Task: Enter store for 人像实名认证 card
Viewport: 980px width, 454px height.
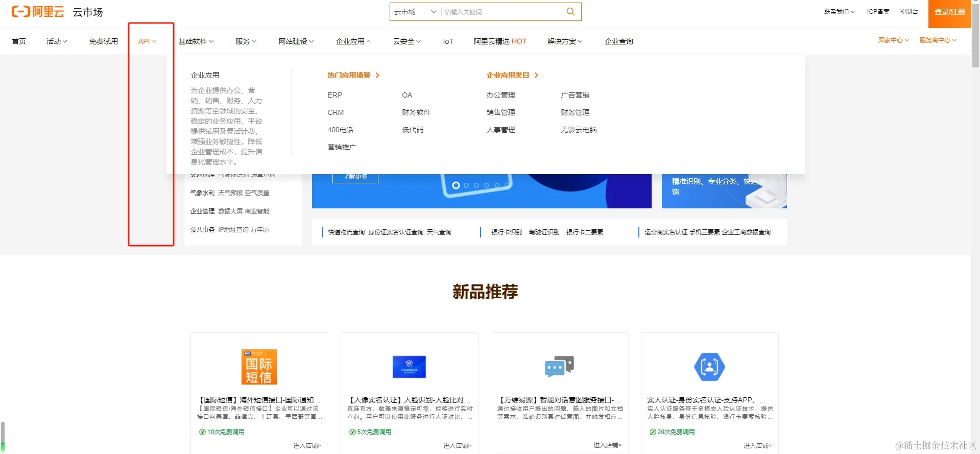Action: [457, 446]
